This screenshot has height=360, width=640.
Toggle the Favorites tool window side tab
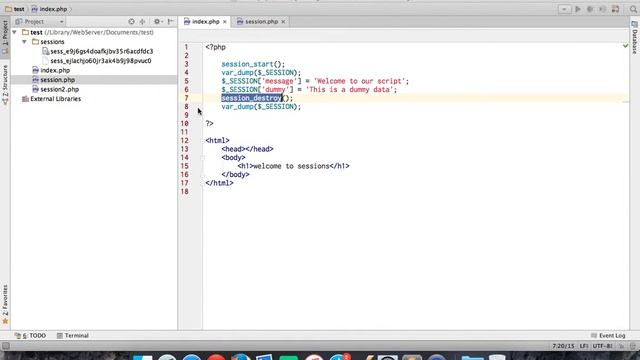[5, 304]
